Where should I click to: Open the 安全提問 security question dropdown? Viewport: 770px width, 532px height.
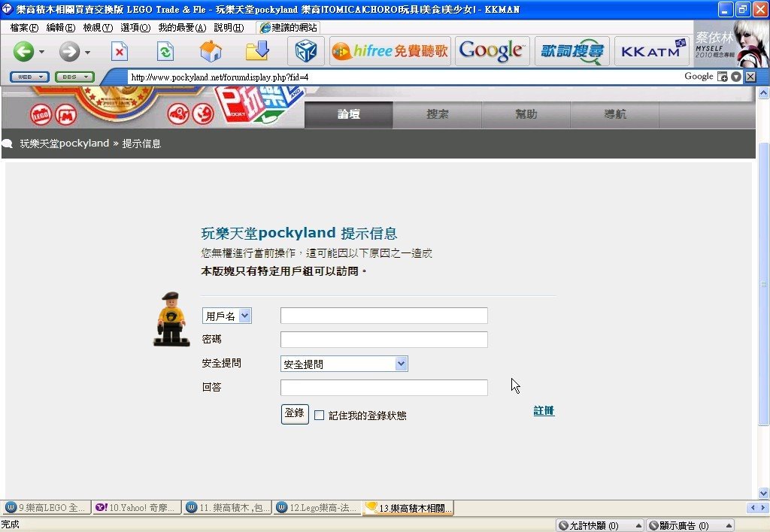coord(344,364)
